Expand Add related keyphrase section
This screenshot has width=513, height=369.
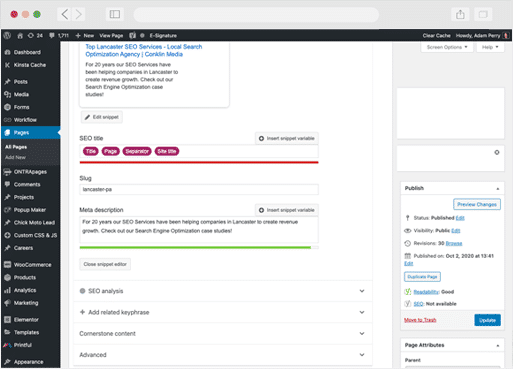(x=223, y=312)
